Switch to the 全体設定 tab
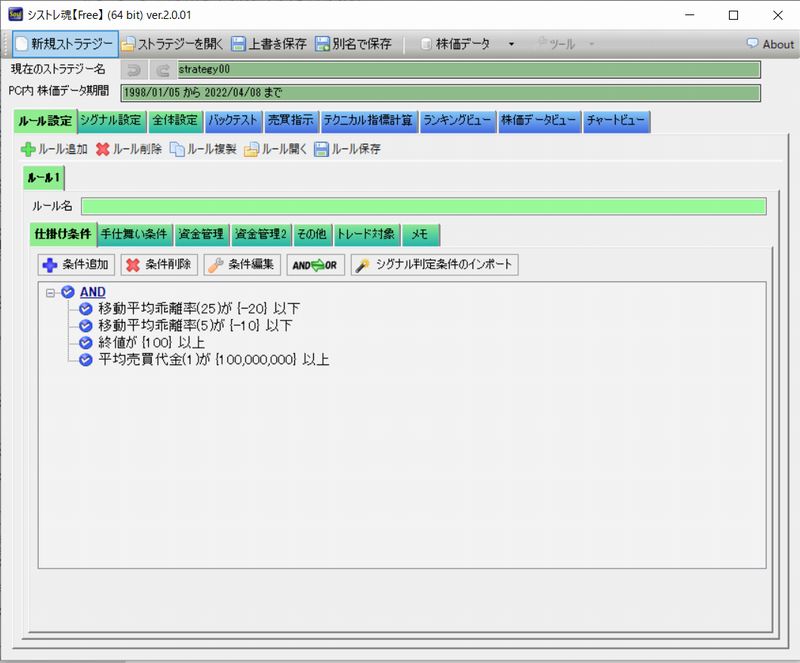 (175, 121)
